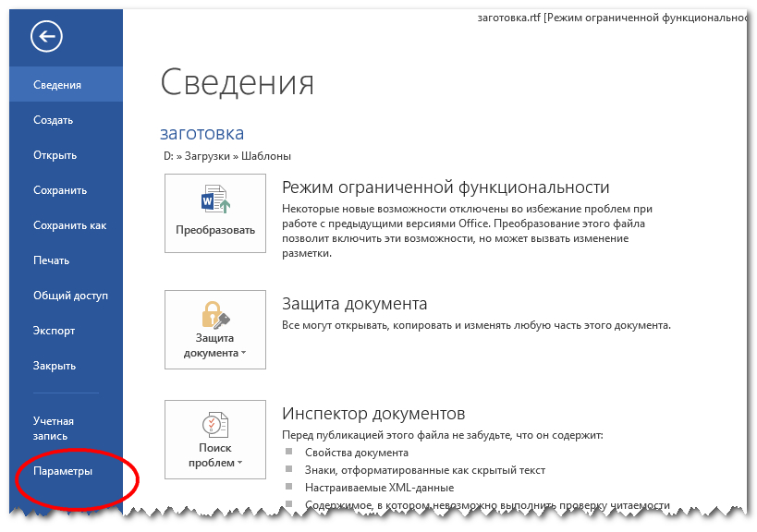757x532 pixels.
Task: Open the Общий доступ section
Action: [70, 296]
